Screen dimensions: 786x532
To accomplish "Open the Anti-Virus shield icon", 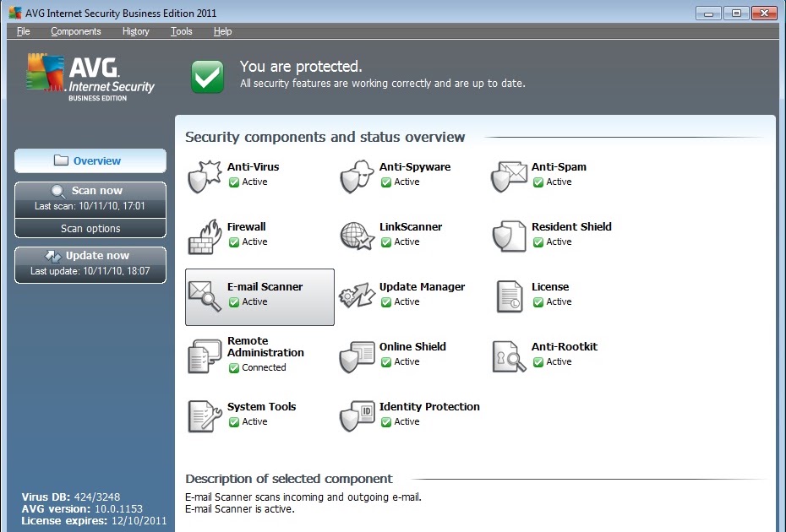I will coord(205,176).
